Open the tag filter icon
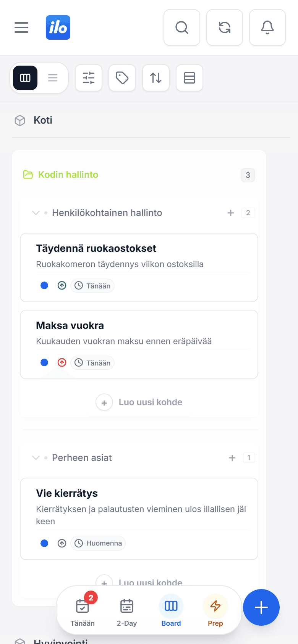This screenshot has width=298, height=644. coord(122,78)
